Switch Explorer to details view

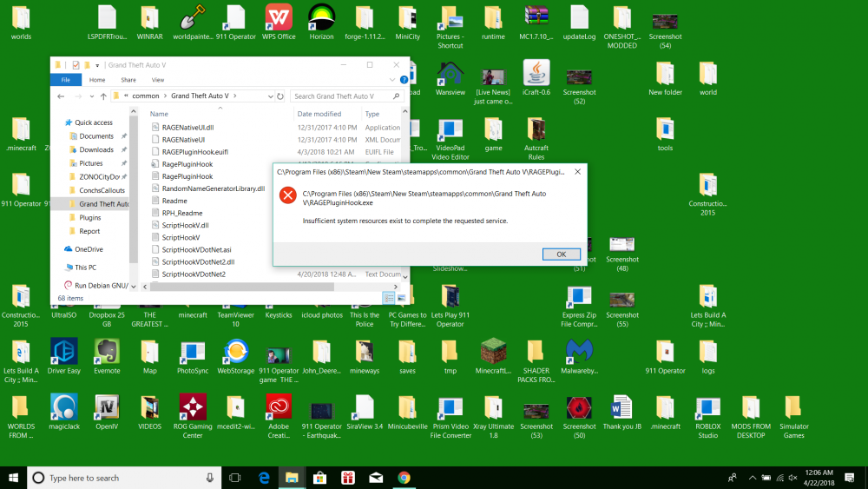[x=389, y=298]
